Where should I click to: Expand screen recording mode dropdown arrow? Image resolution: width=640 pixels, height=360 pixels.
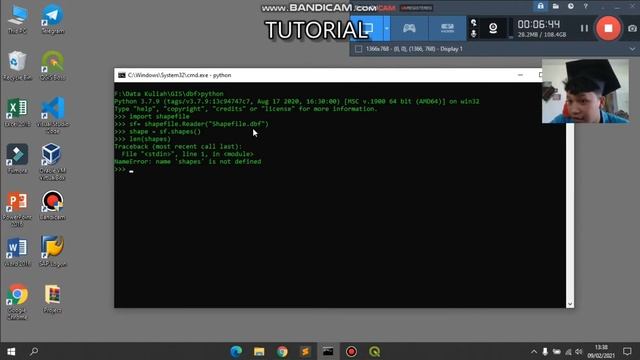point(387,28)
